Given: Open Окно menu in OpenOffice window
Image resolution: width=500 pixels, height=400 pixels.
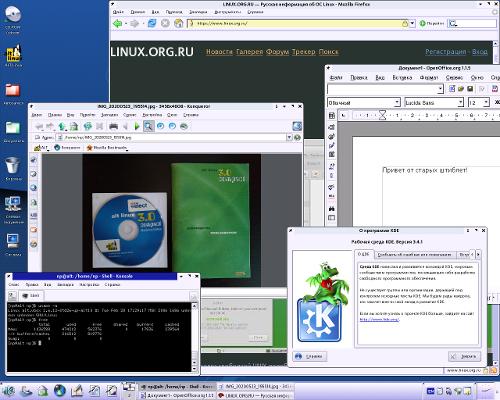Looking at the screenshot, I should click(477, 77).
